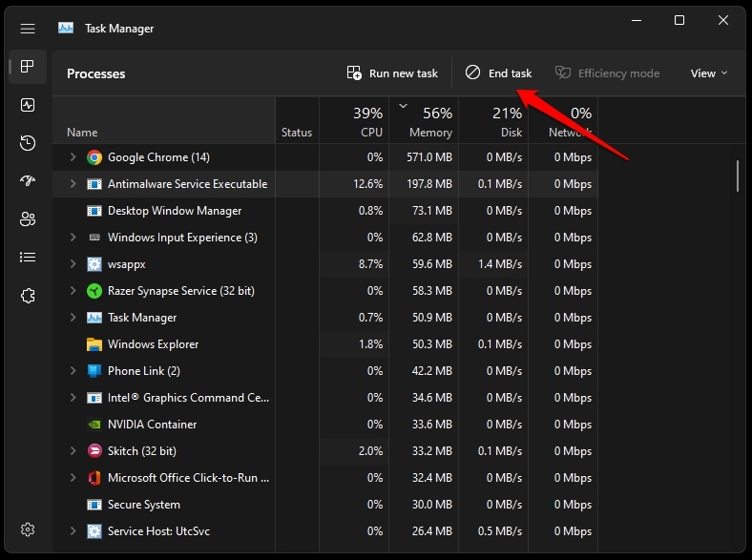Click the vertical scrollbar thumb
This screenshot has width=752, height=560.
click(x=737, y=176)
